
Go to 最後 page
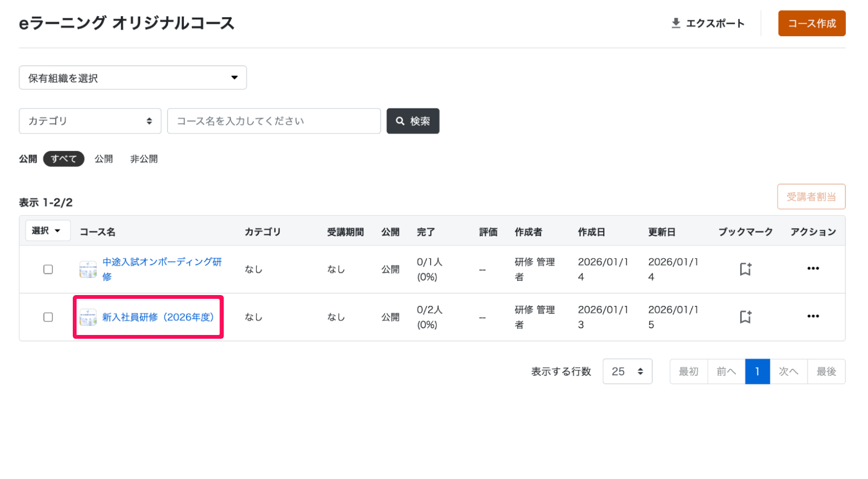(x=826, y=371)
